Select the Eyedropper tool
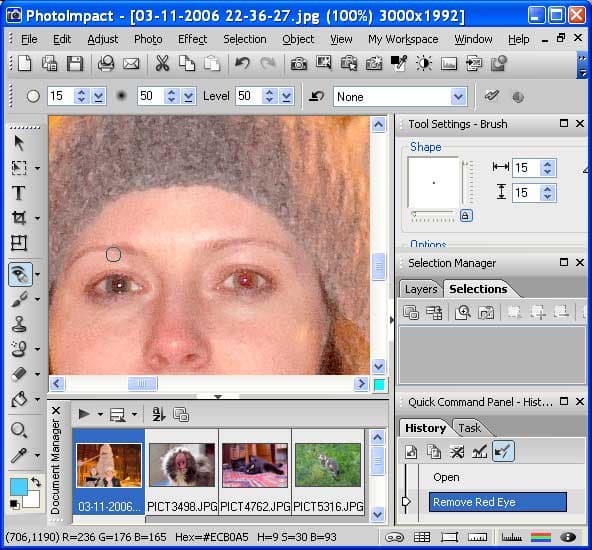592x550 pixels. tap(18, 455)
